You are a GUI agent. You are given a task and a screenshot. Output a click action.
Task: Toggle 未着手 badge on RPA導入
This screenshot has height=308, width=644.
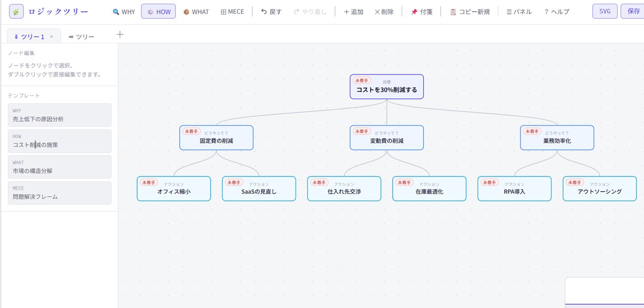489,183
